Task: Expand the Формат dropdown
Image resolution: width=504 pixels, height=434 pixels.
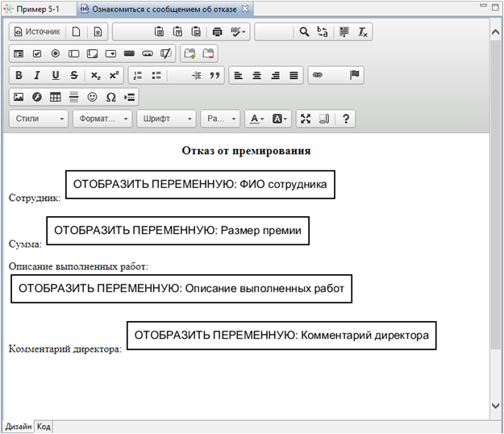Action: coord(103,119)
